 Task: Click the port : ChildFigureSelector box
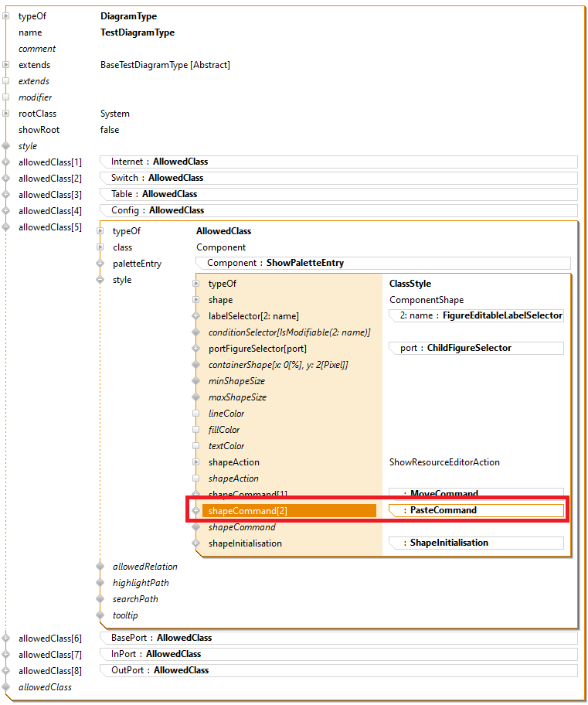pos(476,348)
